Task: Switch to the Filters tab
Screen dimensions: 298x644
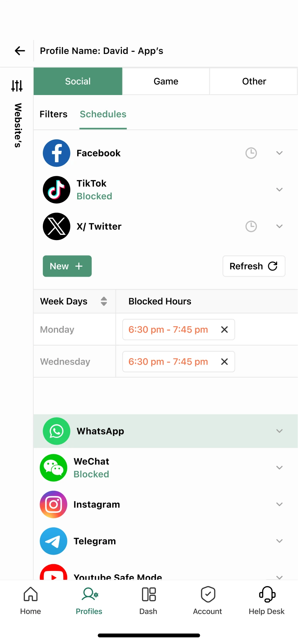Action: pyautogui.click(x=54, y=114)
